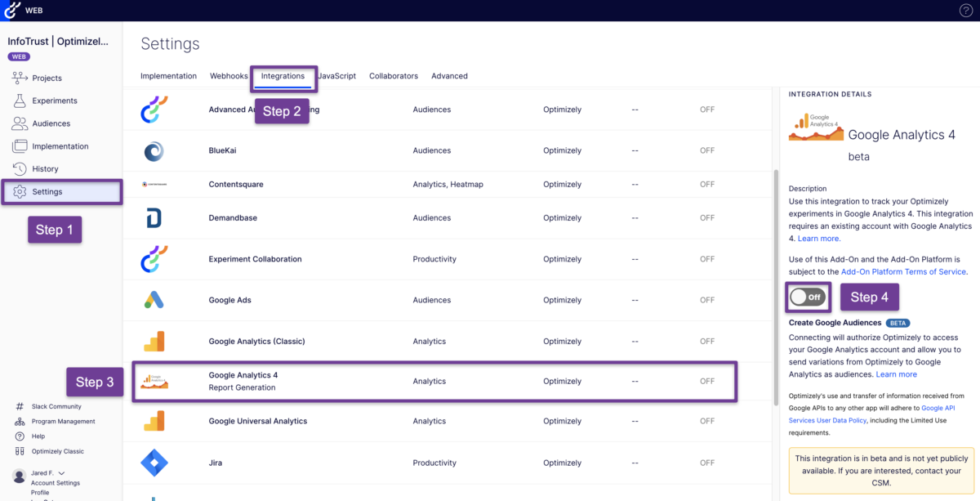Open the Add-On Platform Terms of Service
980x501 pixels.
pos(903,271)
